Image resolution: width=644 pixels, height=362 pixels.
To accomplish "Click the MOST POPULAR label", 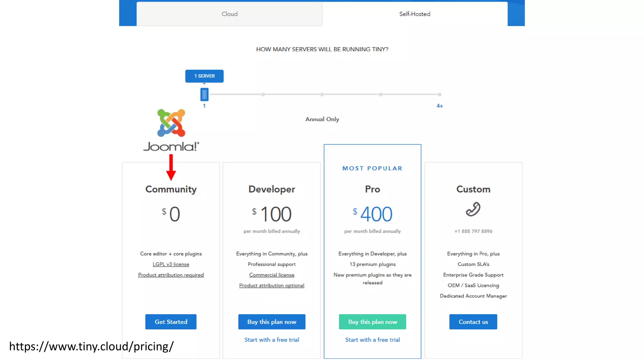I will click(372, 168).
